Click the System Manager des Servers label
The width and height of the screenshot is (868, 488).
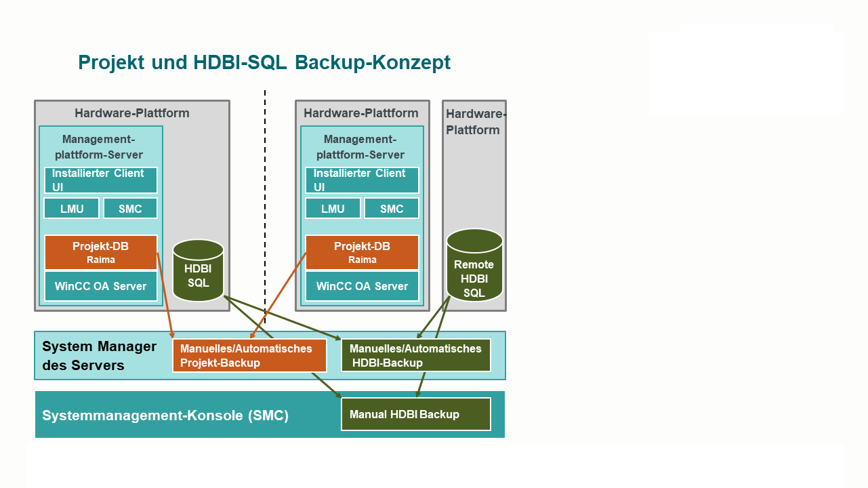99,356
